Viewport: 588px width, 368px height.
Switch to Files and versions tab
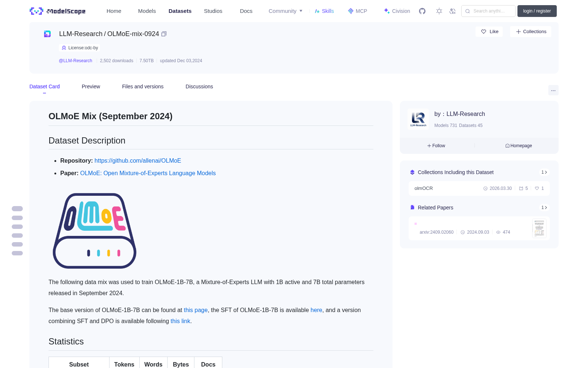[x=143, y=86]
